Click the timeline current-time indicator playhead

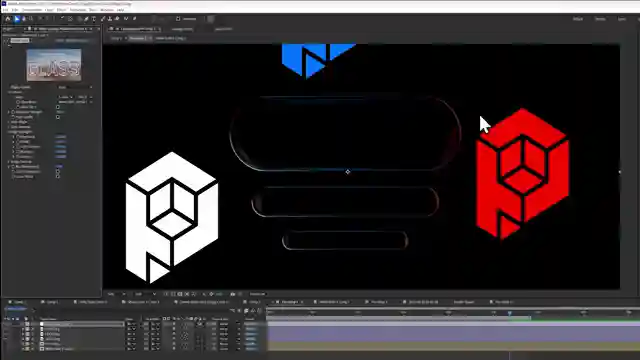point(510,313)
